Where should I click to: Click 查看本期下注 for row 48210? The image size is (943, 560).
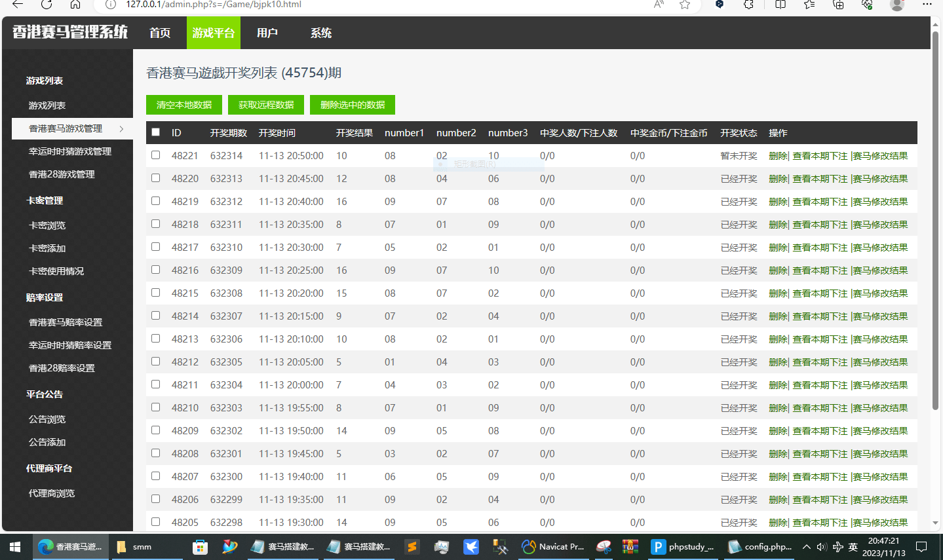pyautogui.click(x=820, y=408)
